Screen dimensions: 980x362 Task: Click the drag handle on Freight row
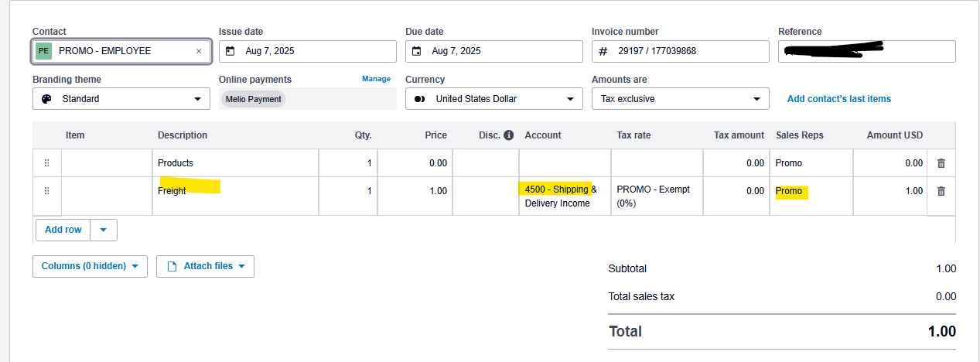pos(46,191)
